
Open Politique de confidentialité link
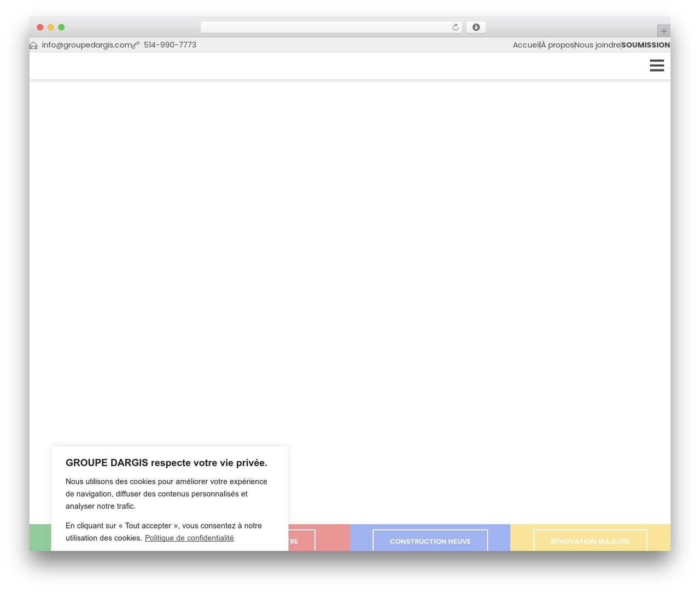tap(189, 538)
